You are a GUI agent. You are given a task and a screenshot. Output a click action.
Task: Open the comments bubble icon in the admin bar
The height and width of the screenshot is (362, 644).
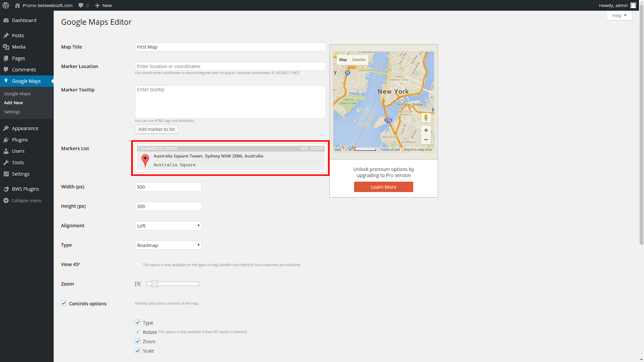tap(81, 5)
